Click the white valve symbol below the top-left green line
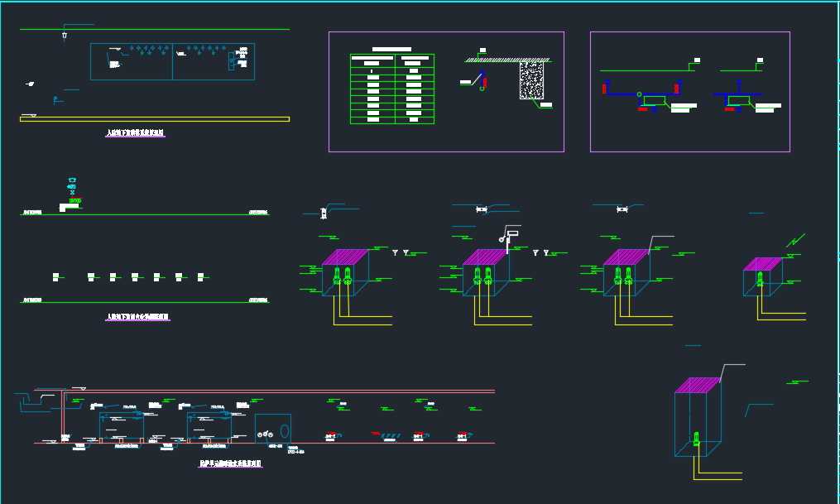Viewport: 840px width, 504px height. (x=65, y=36)
